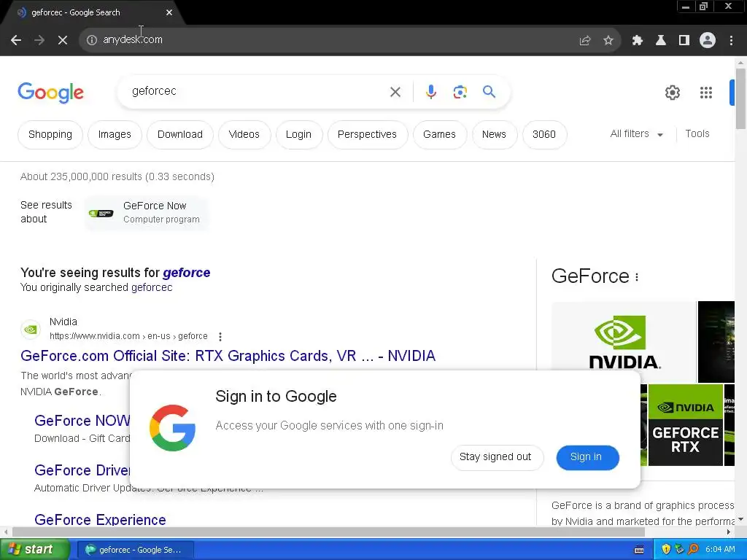Click the vertical scrollbar thumb
Screen dimensions: 747x560
[x=740, y=98]
